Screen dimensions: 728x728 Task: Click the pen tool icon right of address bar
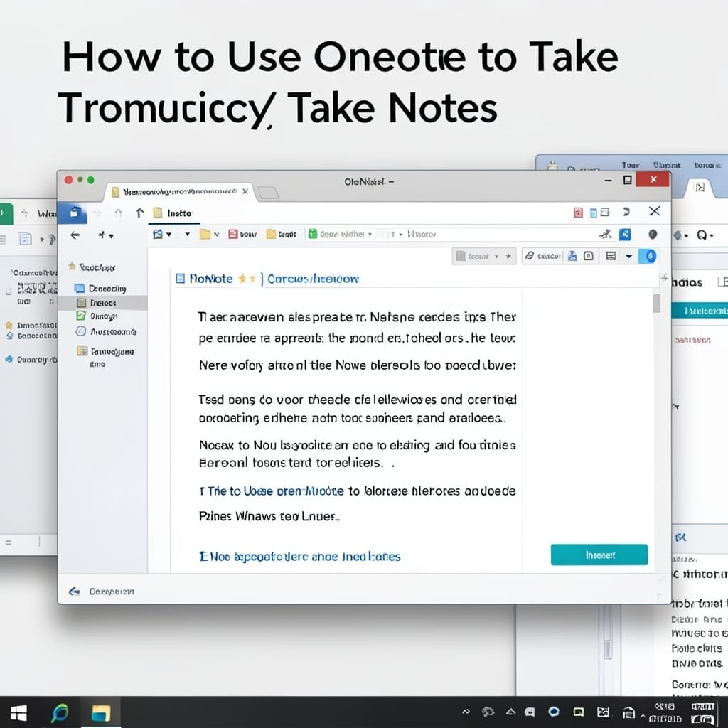[605, 234]
